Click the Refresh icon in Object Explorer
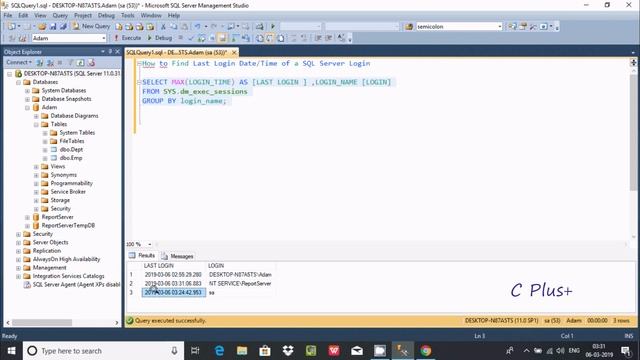Viewport: 640px width, 360px height. tap(80, 62)
